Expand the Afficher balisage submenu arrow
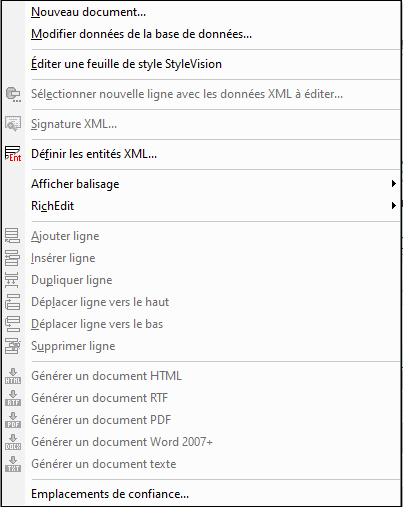 pos(394,184)
